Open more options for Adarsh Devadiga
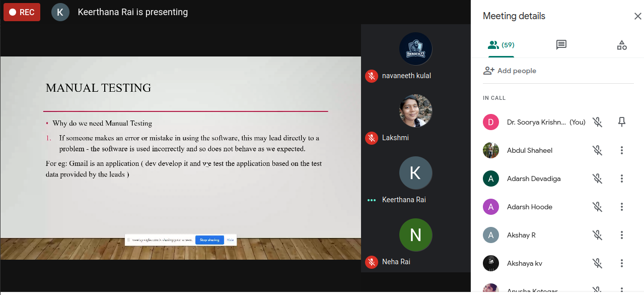This screenshot has height=295, width=644. (622, 179)
